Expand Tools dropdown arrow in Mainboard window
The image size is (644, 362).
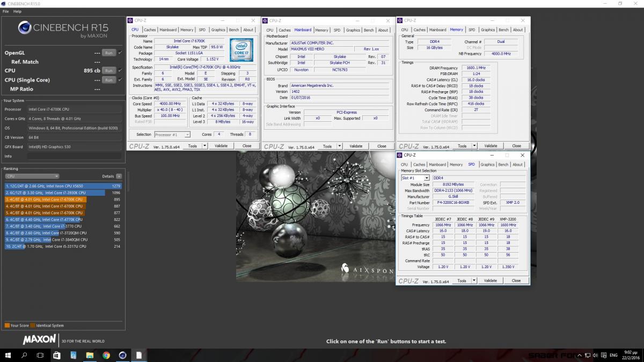339,146
